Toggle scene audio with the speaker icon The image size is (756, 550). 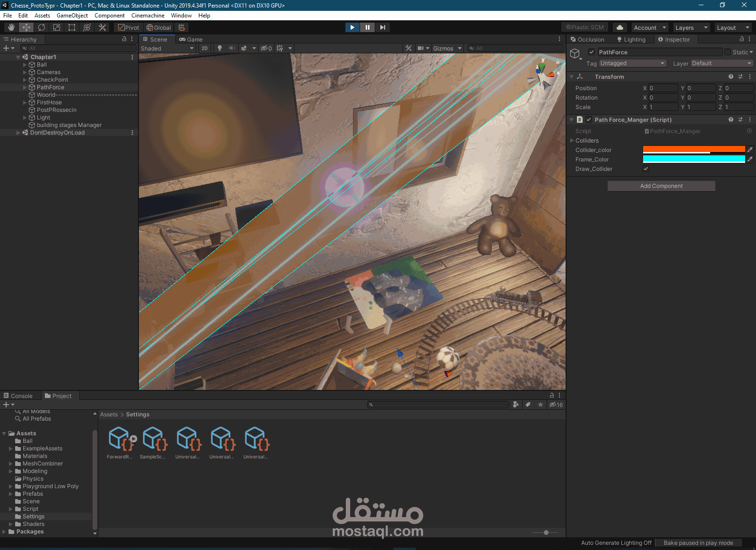(232, 48)
